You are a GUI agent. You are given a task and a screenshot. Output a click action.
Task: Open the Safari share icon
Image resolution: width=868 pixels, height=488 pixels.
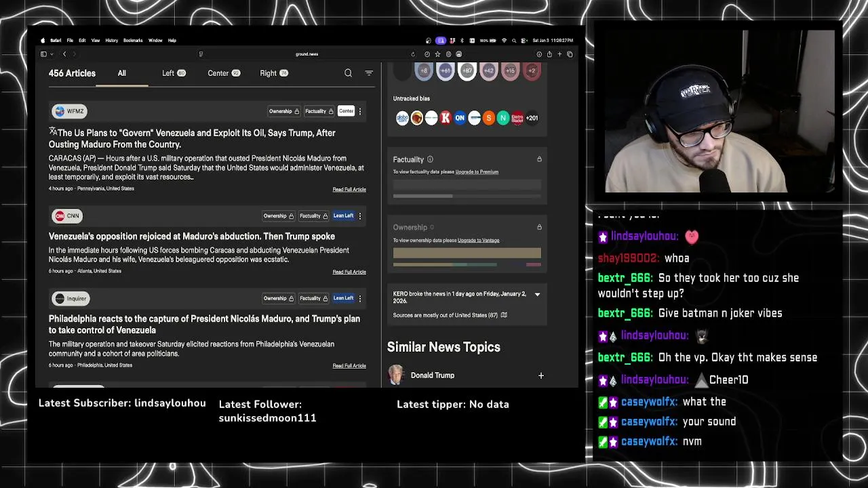pyautogui.click(x=549, y=54)
